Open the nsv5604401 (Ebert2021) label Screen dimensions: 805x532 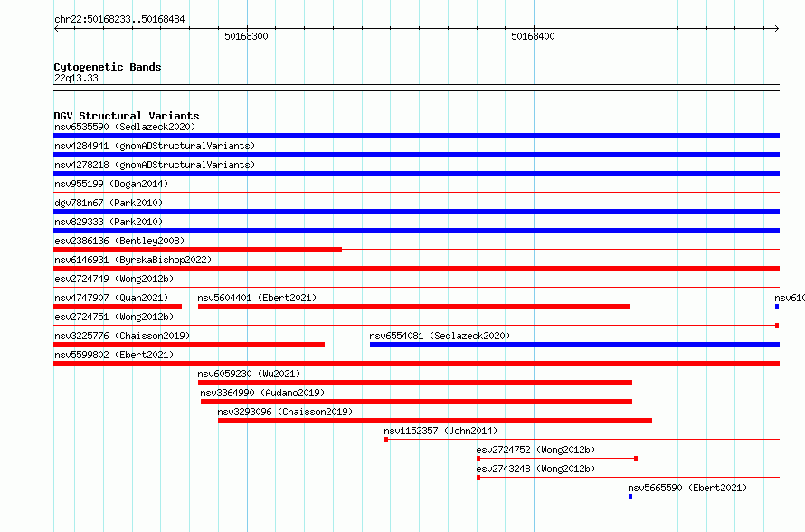click(257, 298)
